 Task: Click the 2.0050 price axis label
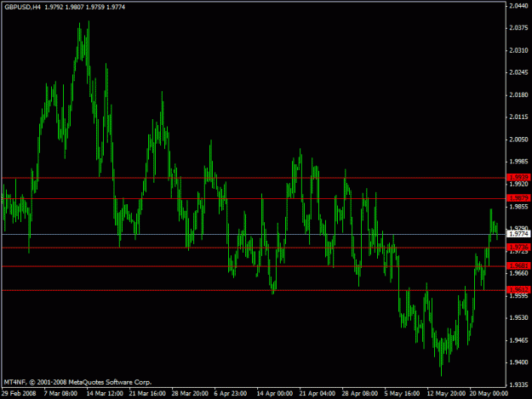[x=518, y=140]
